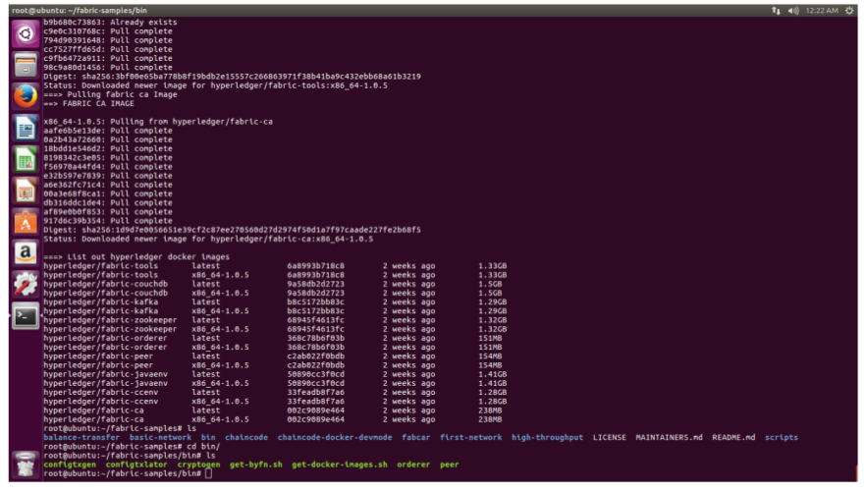Select 'configtxgen' binary name
The width and height of the screenshot is (868, 493).
[x=70, y=465]
